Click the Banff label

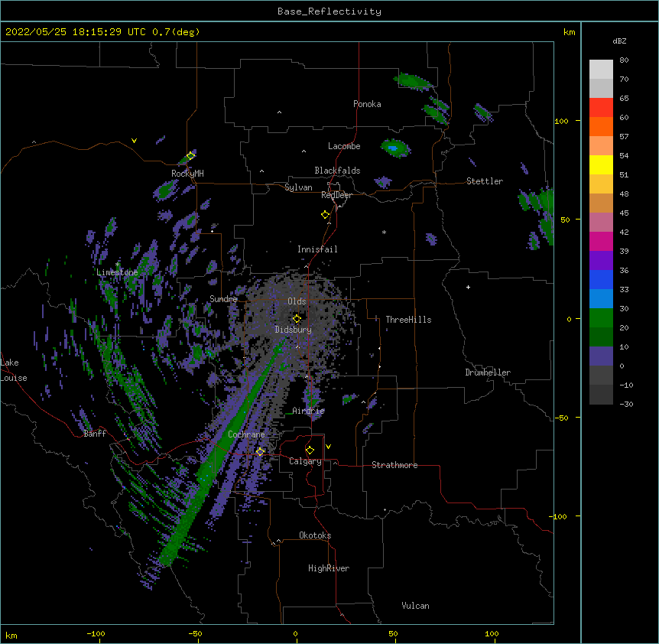95,434
